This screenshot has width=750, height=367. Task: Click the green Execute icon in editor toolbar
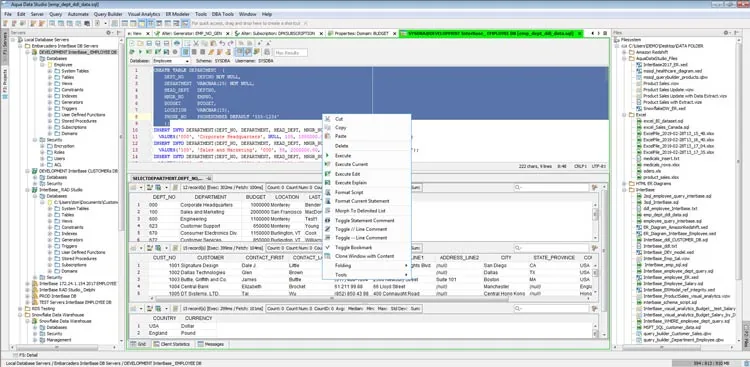click(x=141, y=52)
